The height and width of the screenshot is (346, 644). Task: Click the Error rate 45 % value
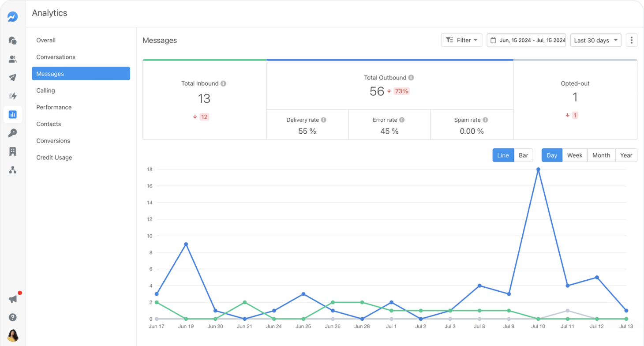tap(389, 132)
